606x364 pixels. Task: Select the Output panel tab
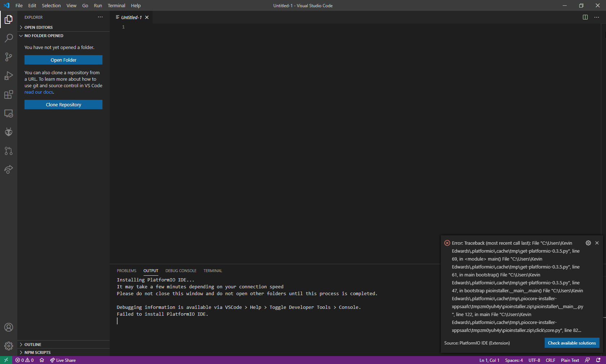coord(151,271)
